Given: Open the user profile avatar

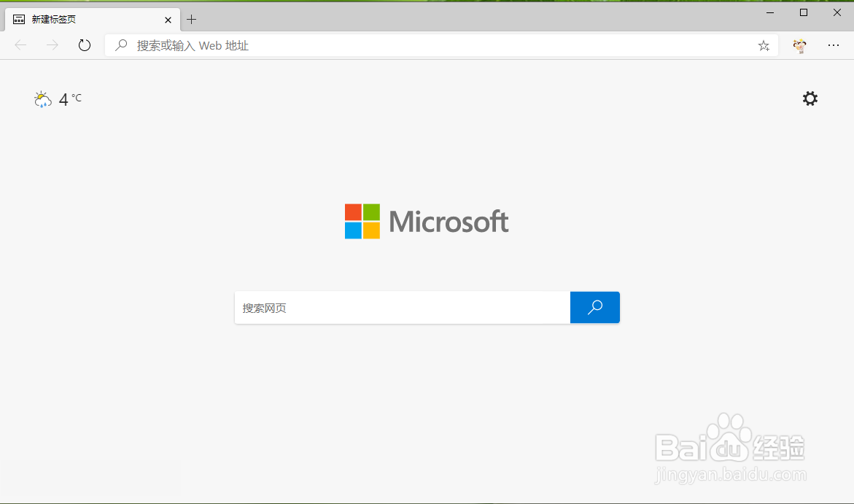Looking at the screenshot, I should coord(799,46).
